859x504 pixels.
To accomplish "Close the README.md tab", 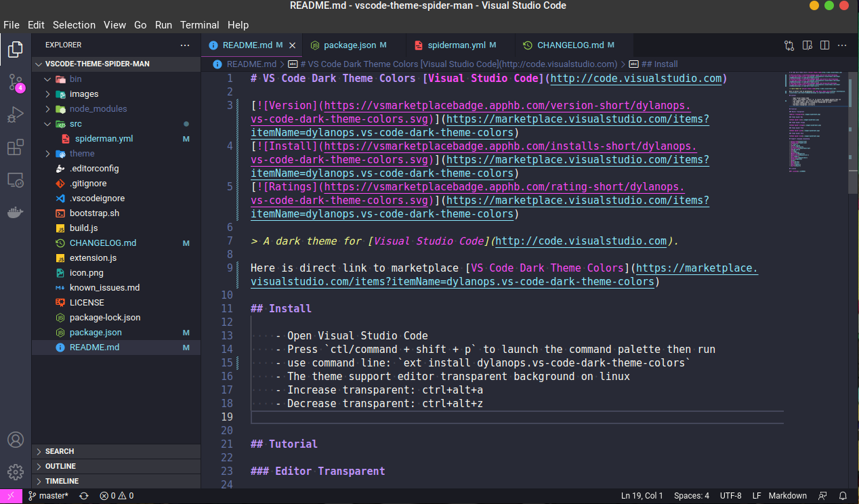I will pos(293,45).
